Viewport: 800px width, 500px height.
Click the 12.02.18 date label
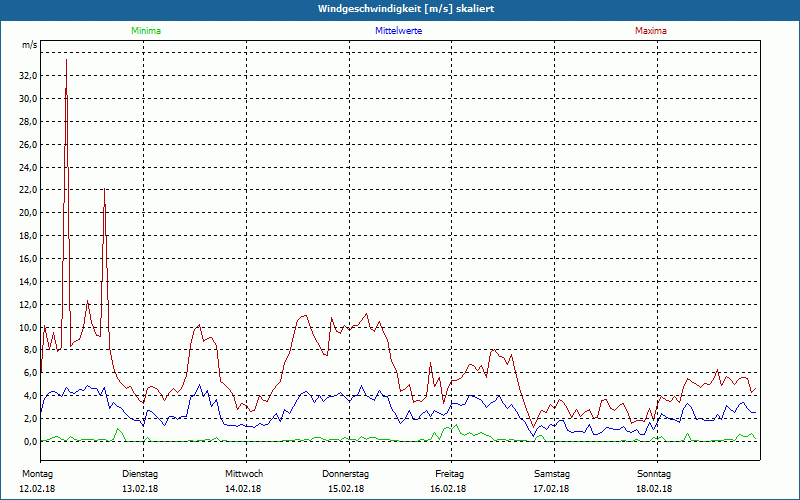point(37,489)
